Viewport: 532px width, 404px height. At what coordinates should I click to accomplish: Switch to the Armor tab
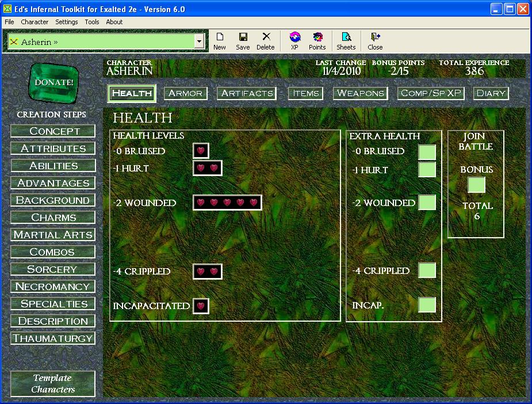tap(186, 93)
